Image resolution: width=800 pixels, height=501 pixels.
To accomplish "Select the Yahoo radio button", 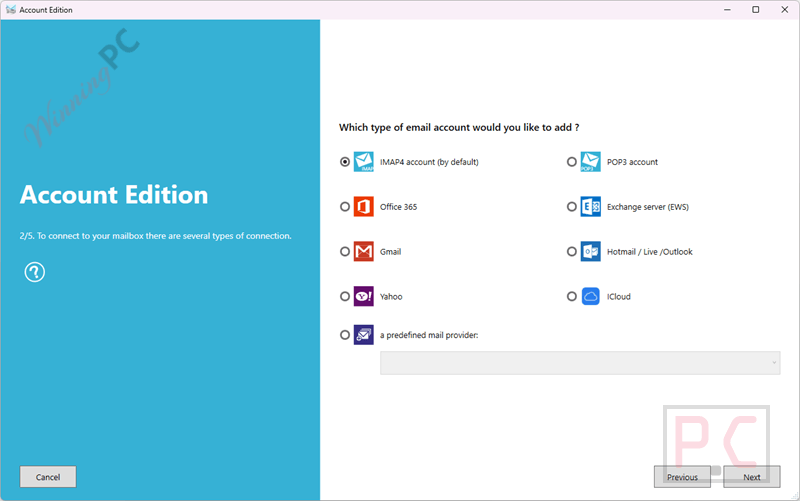I will coord(345,296).
